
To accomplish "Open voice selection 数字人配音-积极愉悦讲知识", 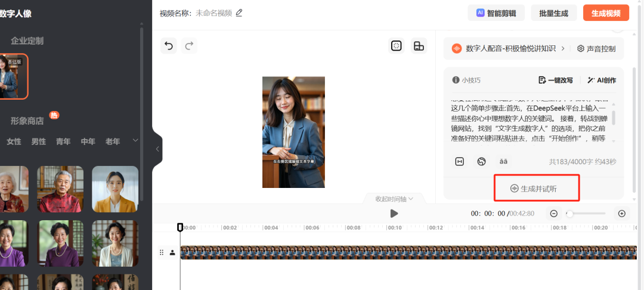I will tap(510, 48).
